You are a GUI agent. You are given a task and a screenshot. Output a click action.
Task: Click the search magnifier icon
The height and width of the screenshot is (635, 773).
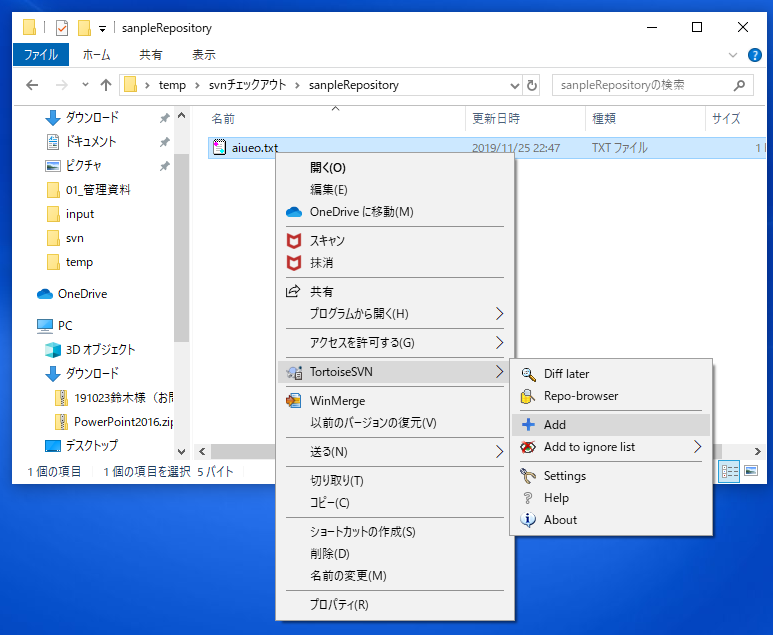[739, 85]
